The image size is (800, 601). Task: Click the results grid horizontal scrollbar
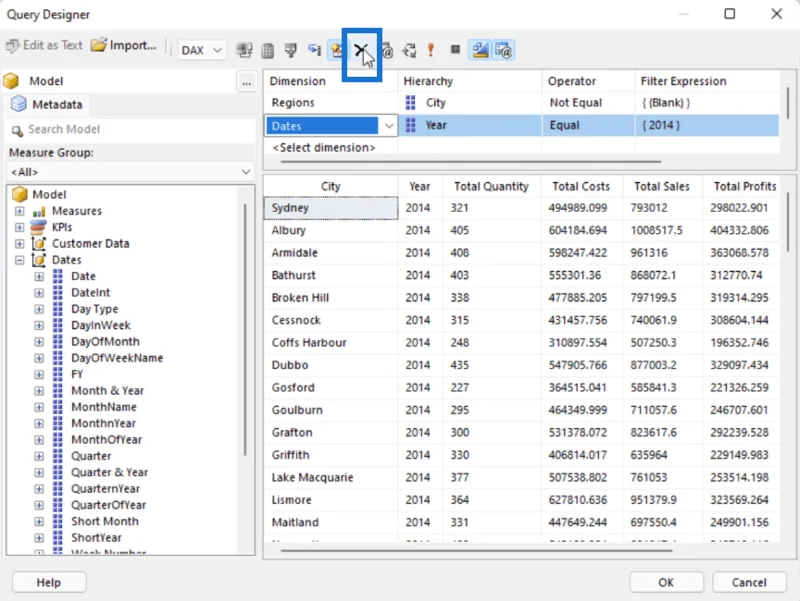476,551
